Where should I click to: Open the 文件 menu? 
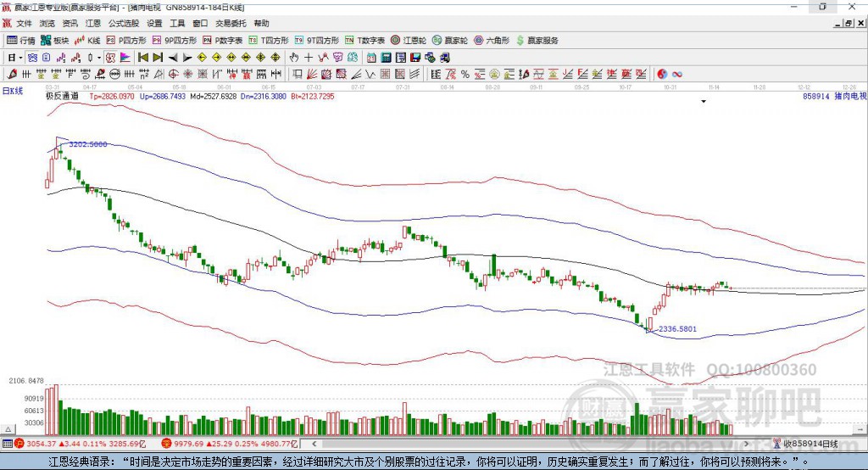[25, 23]
